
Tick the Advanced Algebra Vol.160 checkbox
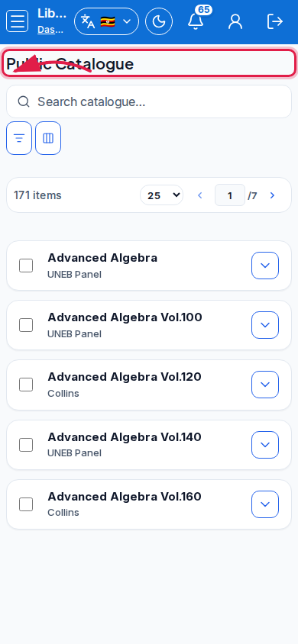point(26,504)
